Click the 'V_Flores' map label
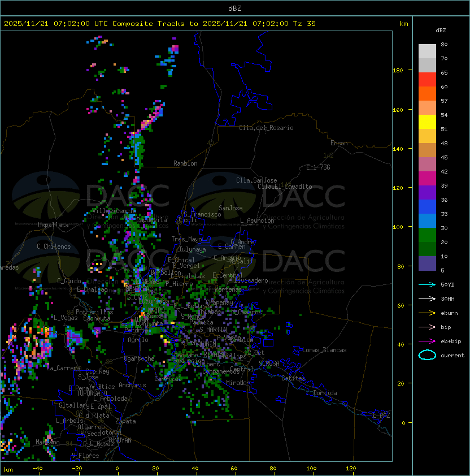The image size is (470, 476). 85,456
